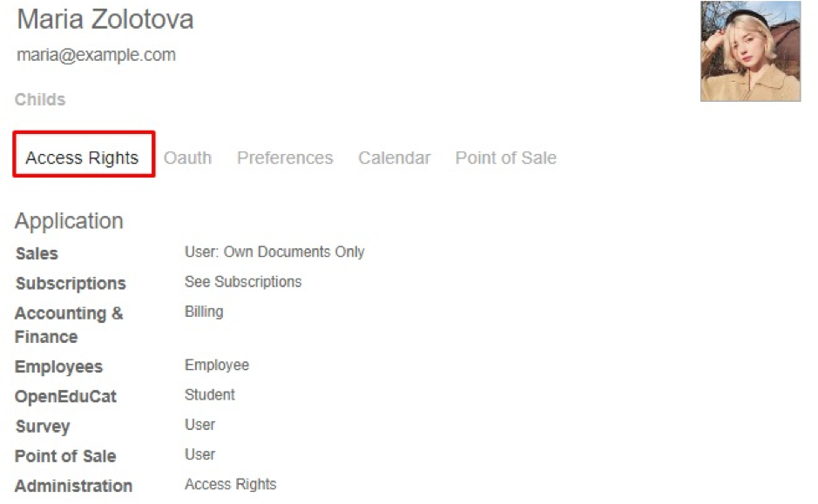Select the Sales value User: Own Documents Only
The width and height of the screenshot is (818, 504).
(274, 252)
